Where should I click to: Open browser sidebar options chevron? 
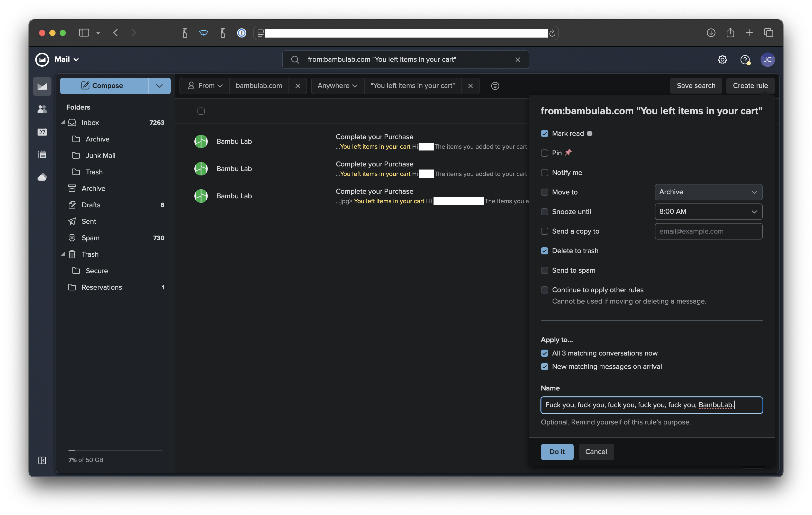click(98, 33)
